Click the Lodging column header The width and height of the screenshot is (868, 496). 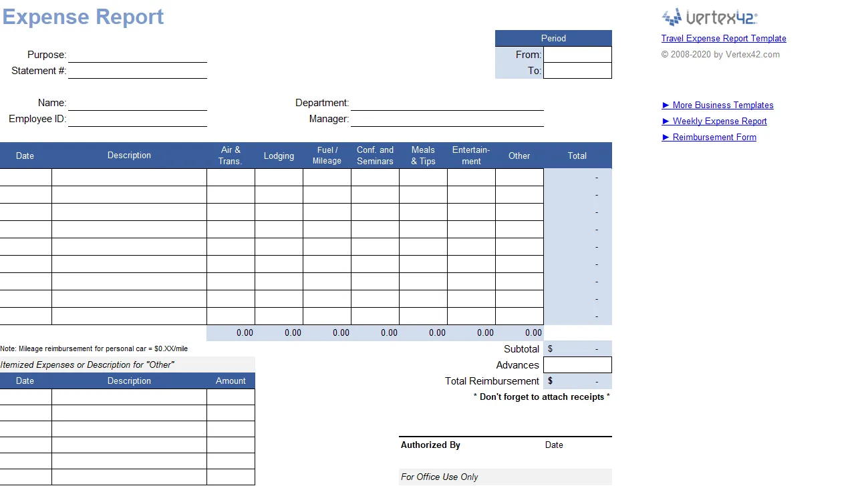click(x=279, y=156)
